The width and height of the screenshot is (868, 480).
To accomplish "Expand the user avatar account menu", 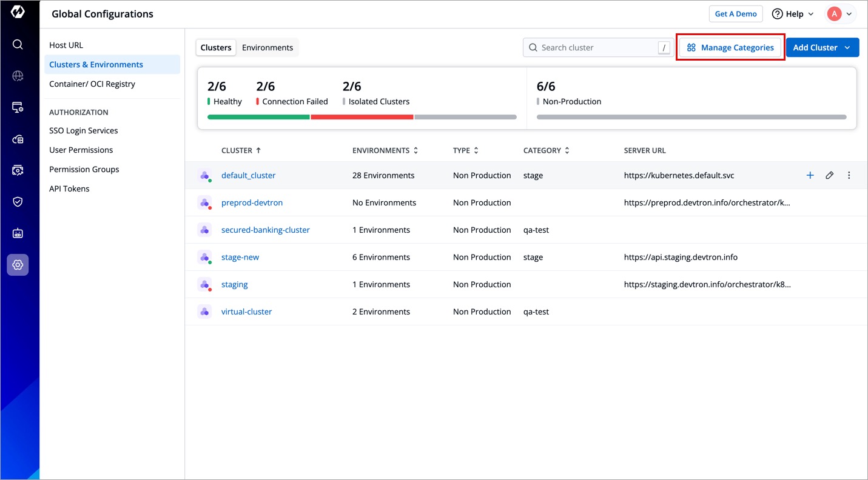I will 840,14.
